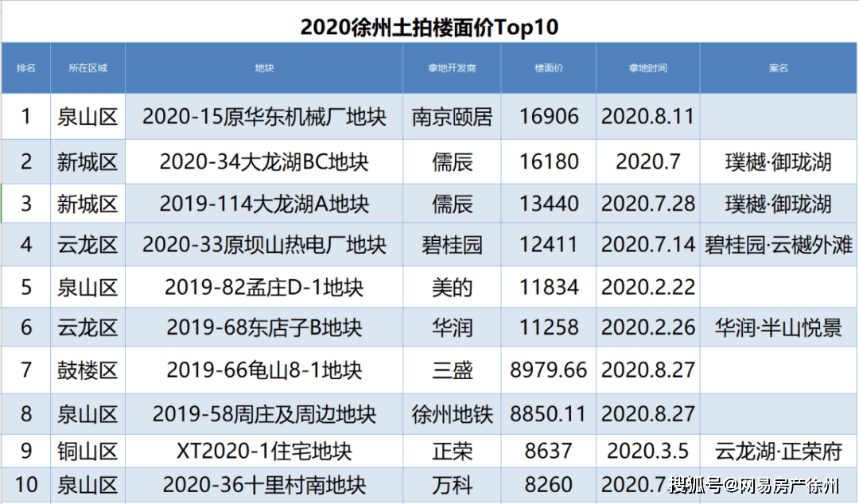859x504 pixels.
Task: Select 泉山区 in the rank 1 row
Action: 87,117
